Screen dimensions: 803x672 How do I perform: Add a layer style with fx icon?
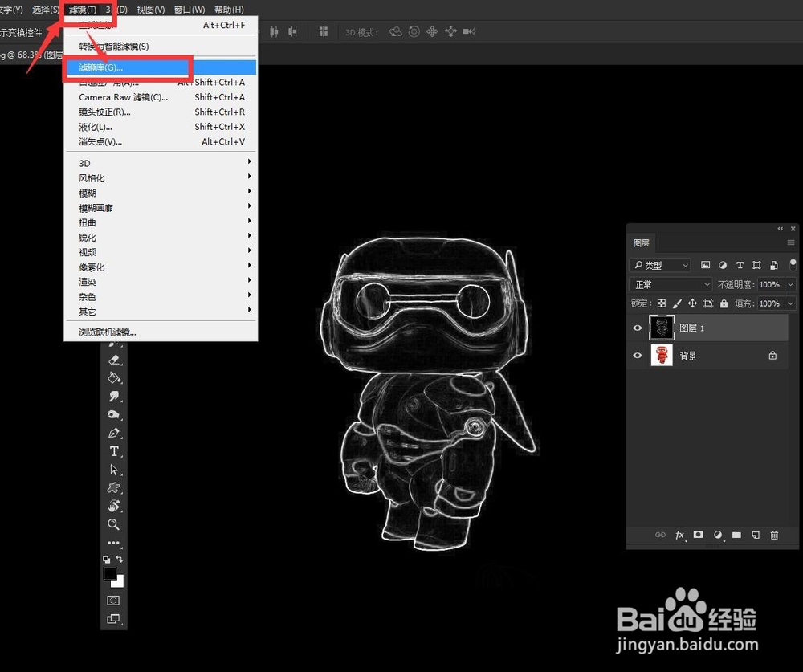pyautogui.click(x=679, y=535)
